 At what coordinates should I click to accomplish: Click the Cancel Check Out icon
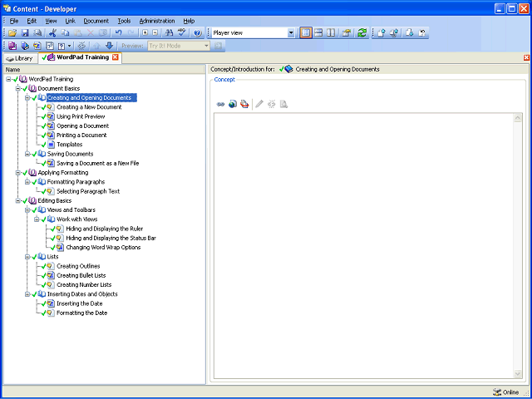[422, 33]
